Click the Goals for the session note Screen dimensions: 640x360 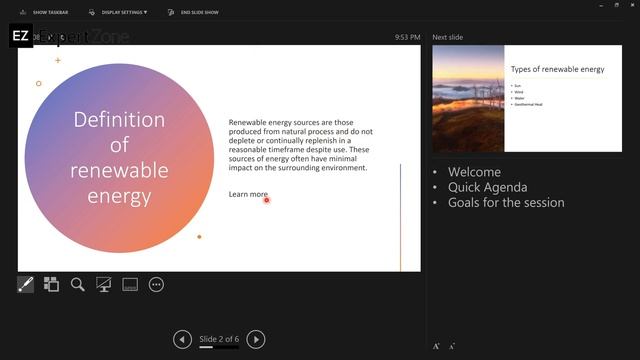[506, 202]
